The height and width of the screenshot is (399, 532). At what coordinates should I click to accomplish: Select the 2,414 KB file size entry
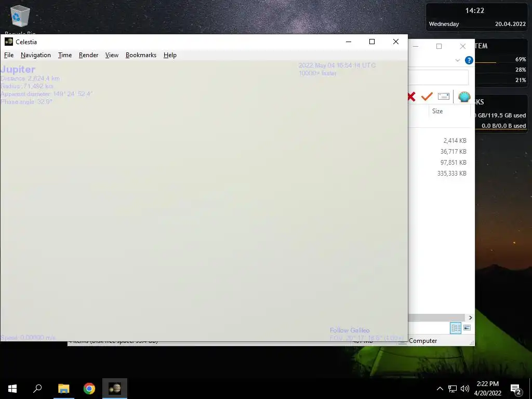tap(455, 140)
